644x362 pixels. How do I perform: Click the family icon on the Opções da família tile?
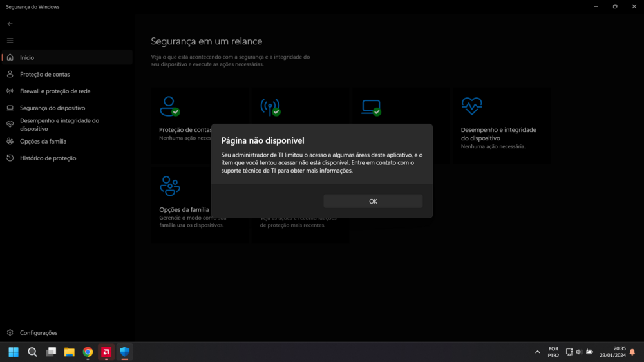coord(169,186)
